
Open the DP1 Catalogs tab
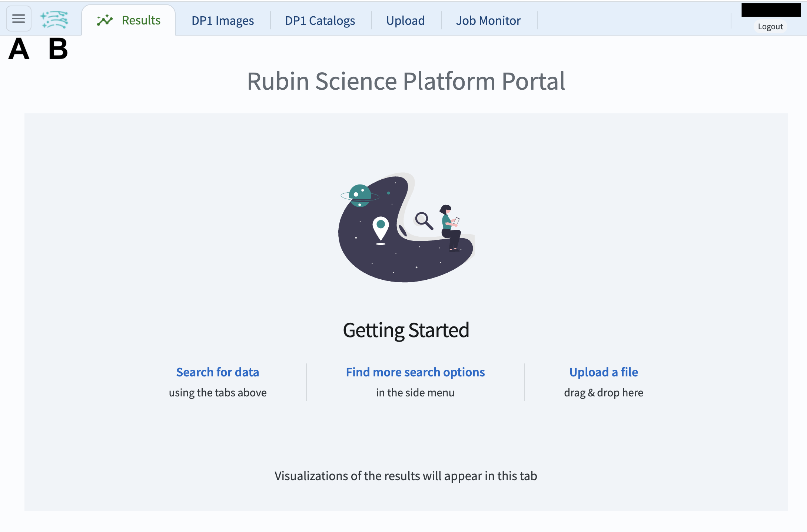point(319,20)
